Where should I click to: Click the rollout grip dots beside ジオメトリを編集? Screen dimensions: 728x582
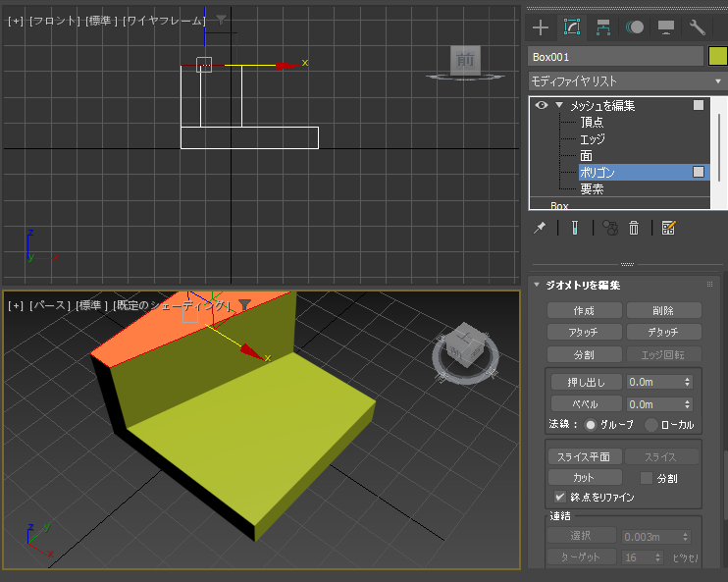pyautogui.click(x=709, y=285)
